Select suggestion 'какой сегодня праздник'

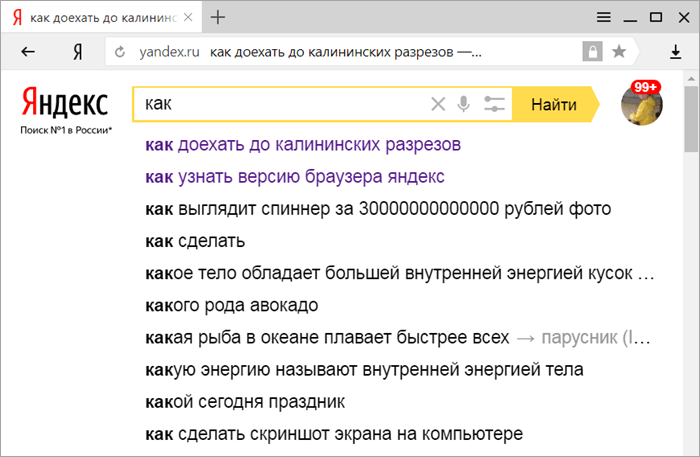(245, 402)
